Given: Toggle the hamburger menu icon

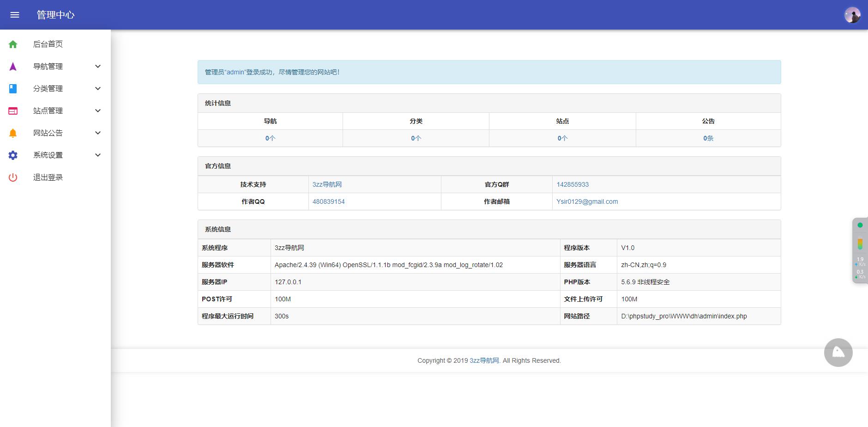Looking at the screenshot, I should [15, 15].
